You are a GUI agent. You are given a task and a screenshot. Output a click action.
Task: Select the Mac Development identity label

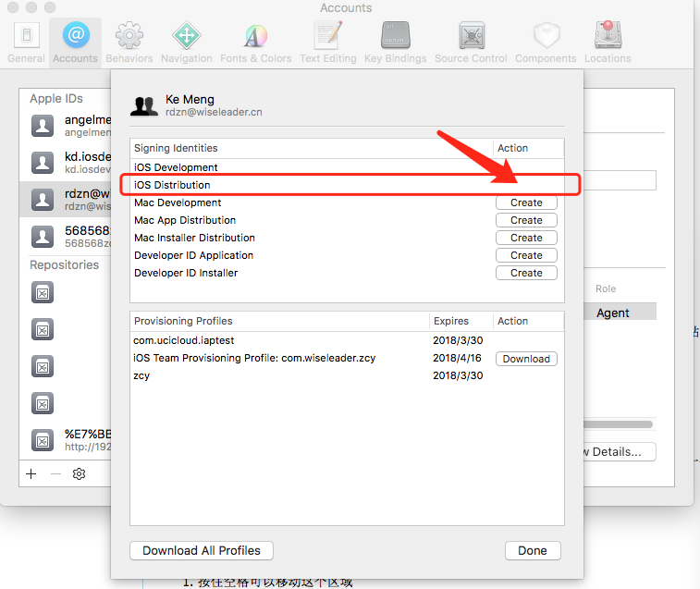click(178, 202)
